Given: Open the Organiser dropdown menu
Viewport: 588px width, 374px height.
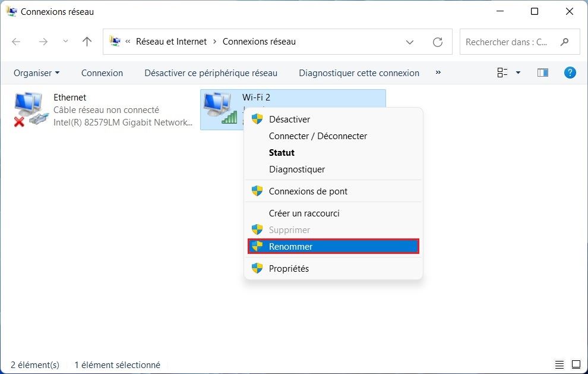Looking at the screenshot, I should (37, 73).
